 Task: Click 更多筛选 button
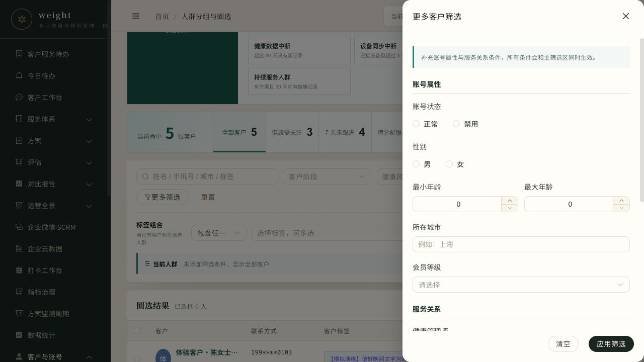163,197
